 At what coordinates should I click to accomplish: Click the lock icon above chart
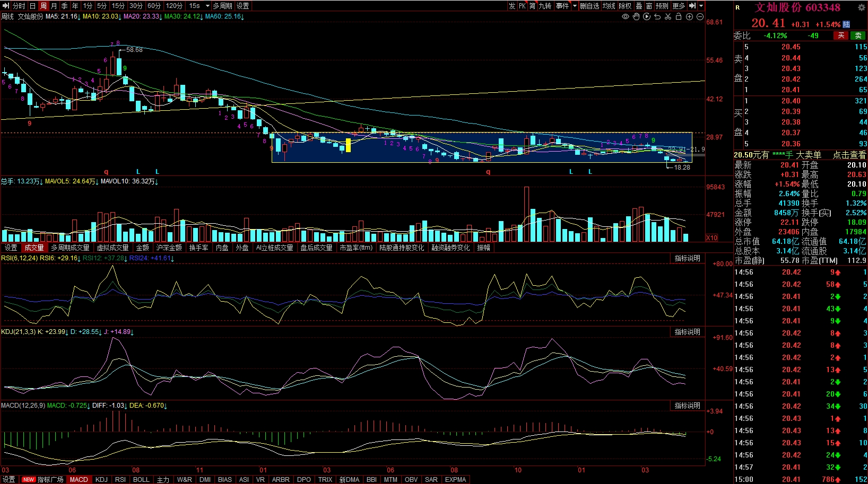[x=679, y=17]
